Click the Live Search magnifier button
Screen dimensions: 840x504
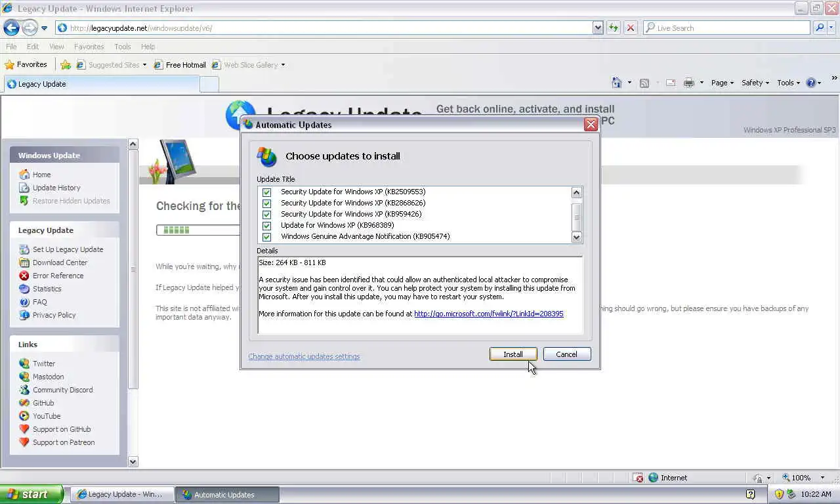click(820, 28)
